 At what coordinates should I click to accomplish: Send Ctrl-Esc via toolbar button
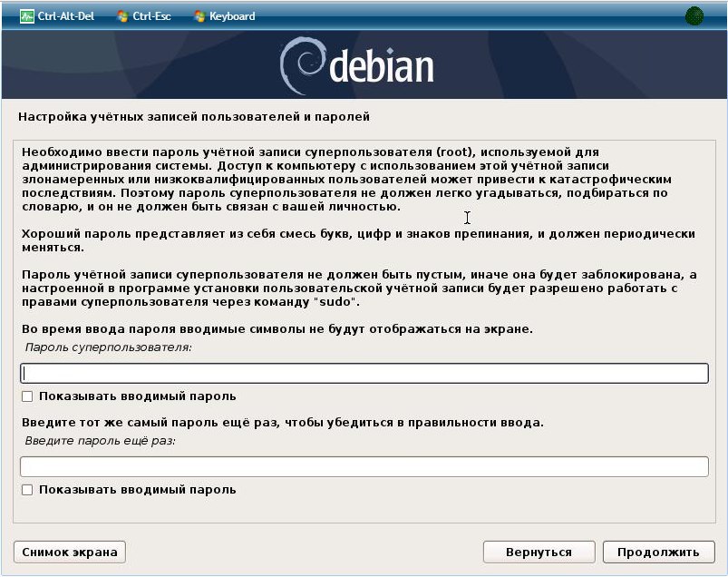[x=144, y=16]
